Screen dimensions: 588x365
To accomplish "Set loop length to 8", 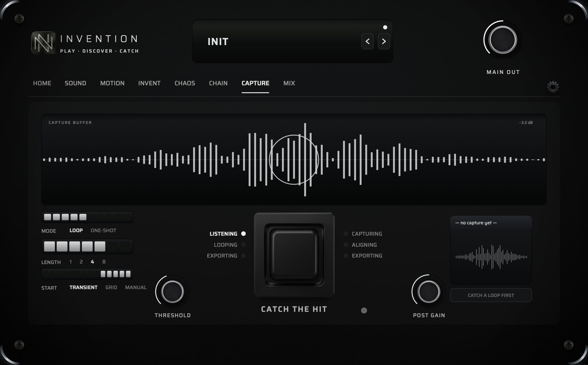I will [x=104, y=262].
